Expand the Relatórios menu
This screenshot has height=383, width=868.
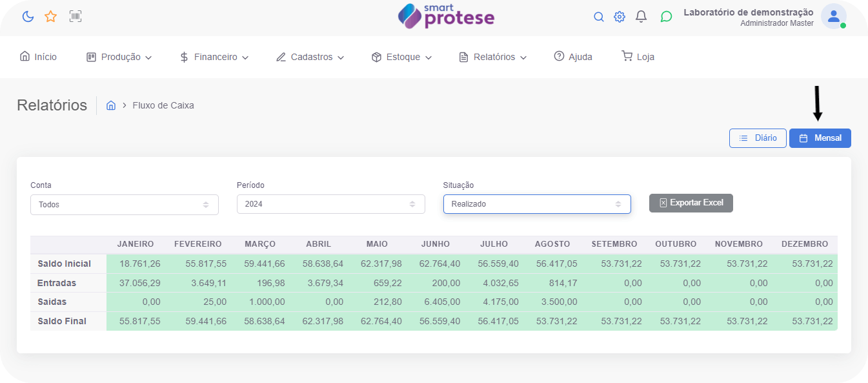(493, 57)
